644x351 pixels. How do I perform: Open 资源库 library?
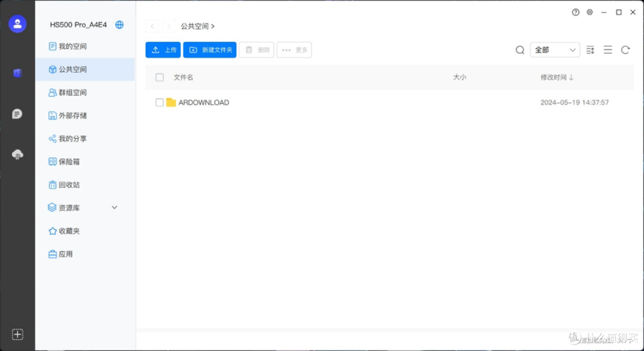coord(69,208)
